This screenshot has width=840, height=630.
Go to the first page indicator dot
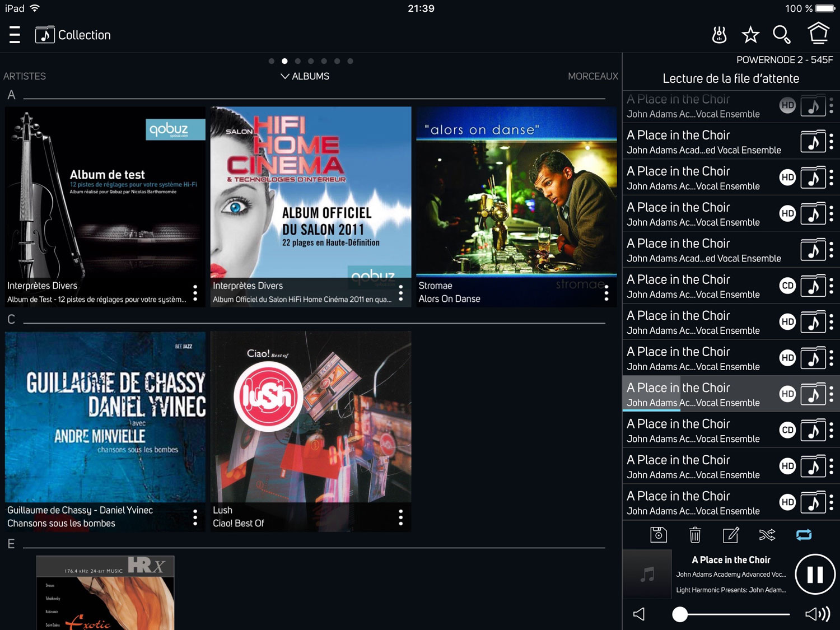point(272,61)
